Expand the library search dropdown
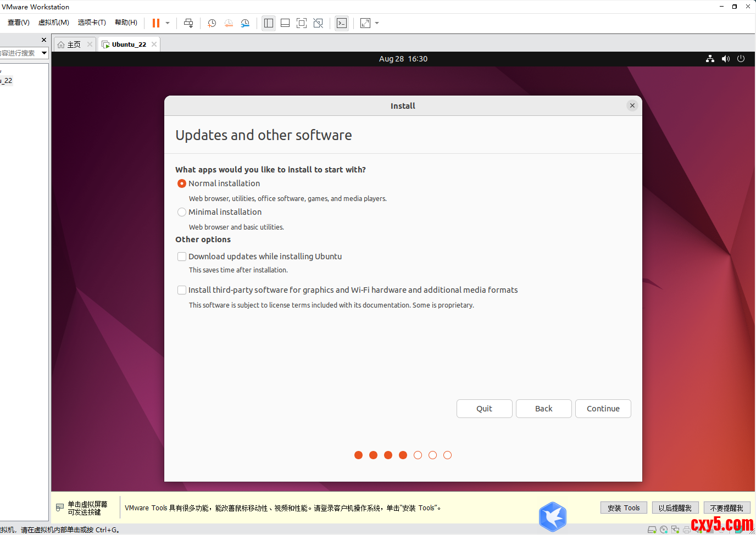 click(x=44, y=53)
